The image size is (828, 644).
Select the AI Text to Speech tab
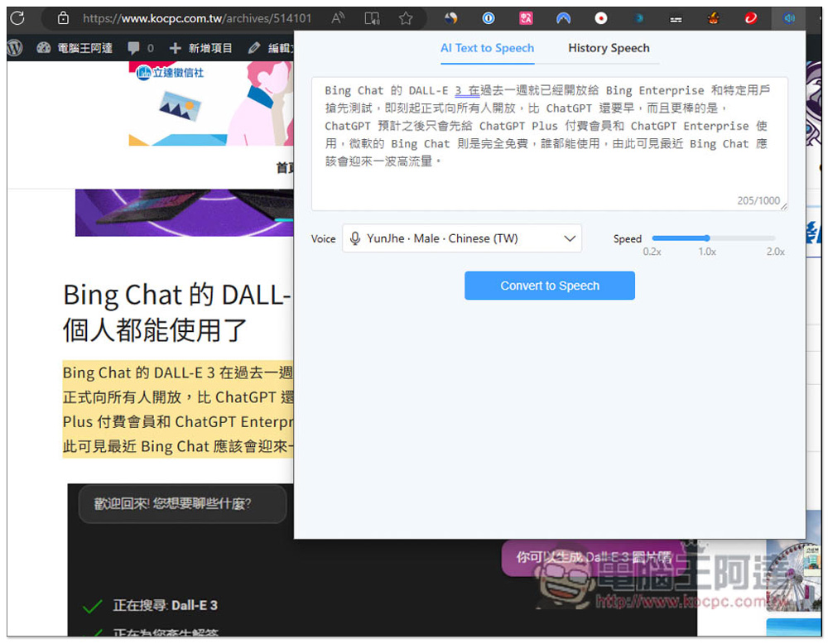[487, 48]
